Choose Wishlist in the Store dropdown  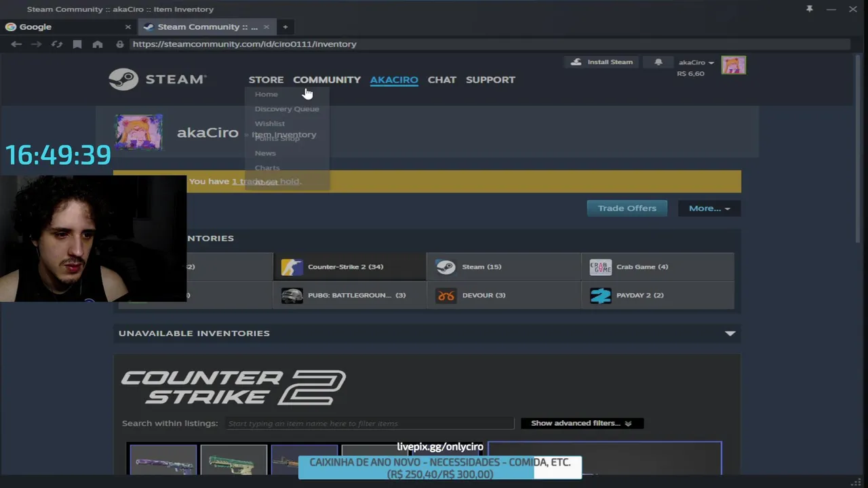270,123
